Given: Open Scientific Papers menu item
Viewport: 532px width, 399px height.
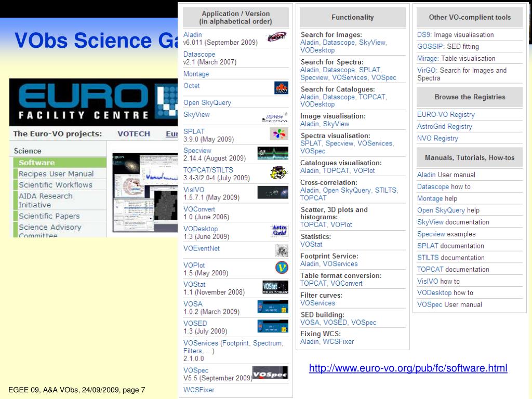Looking at the screenshot, I should (60, 216).
